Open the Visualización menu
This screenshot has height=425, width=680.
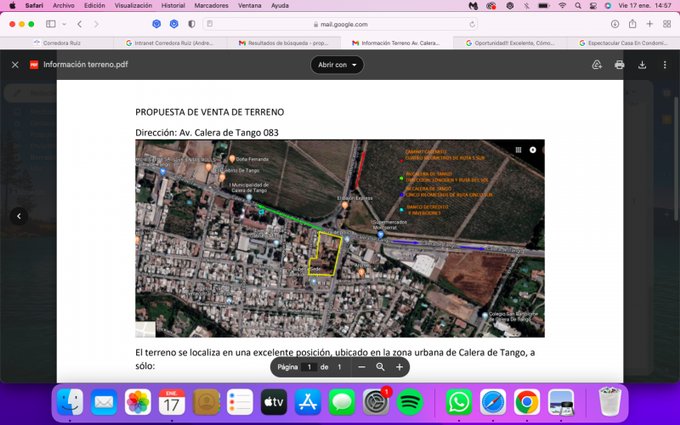click(x=133, y=5)
